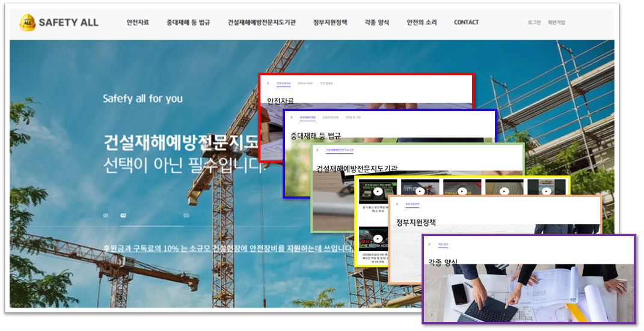
Task: Open the 안전의 소리 menu item
Action: pos(422,23)
